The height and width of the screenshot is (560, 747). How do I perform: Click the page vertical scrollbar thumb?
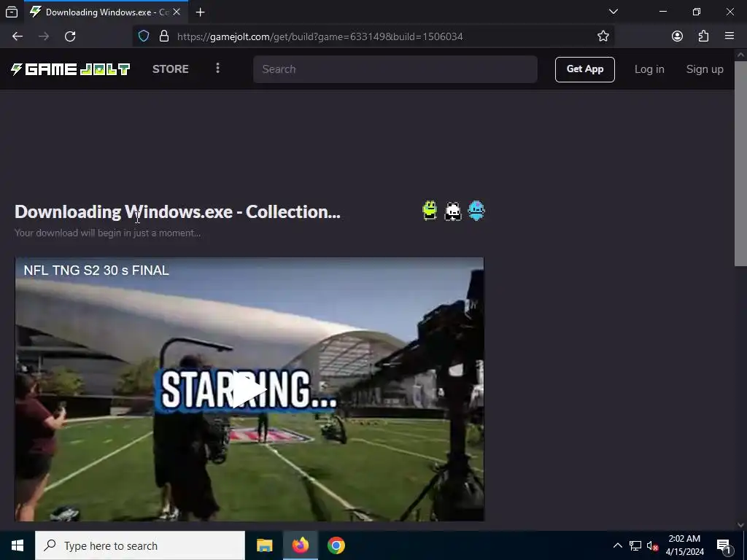(x=740, y=163)
